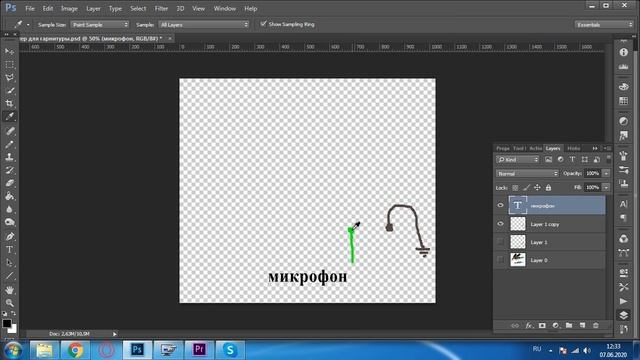Expand the status bar info arrow

coord(115,334)
